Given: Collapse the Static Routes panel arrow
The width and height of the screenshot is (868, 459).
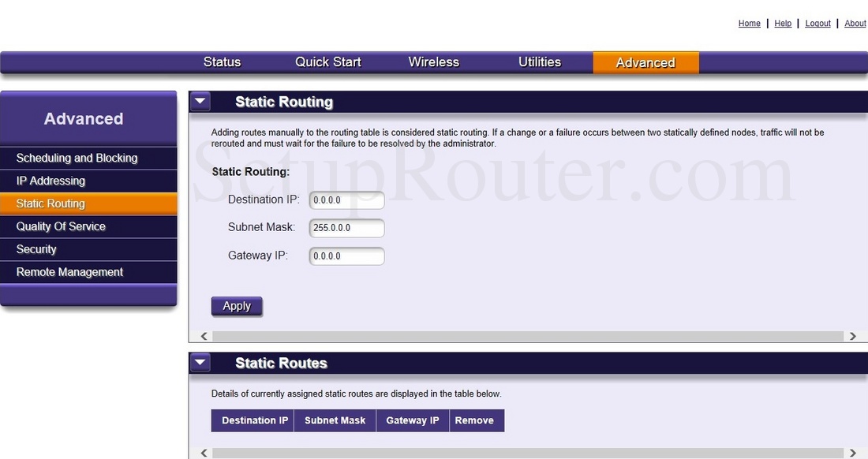Looking at the screenshot, I should point(200,363).
